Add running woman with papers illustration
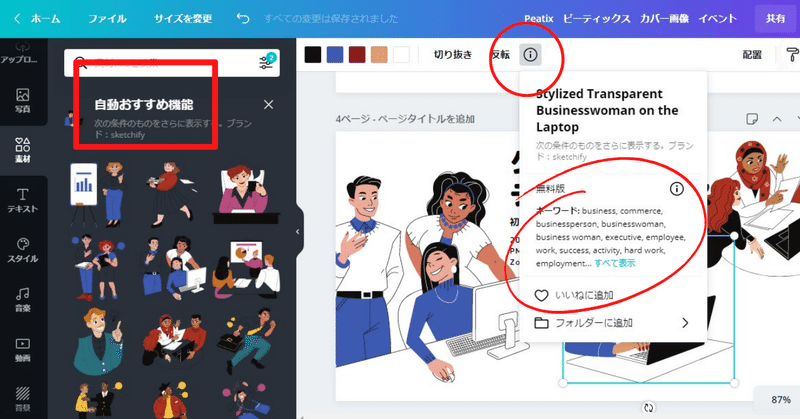Viewport: 800px width, 419px height. [x=171, y=194]
